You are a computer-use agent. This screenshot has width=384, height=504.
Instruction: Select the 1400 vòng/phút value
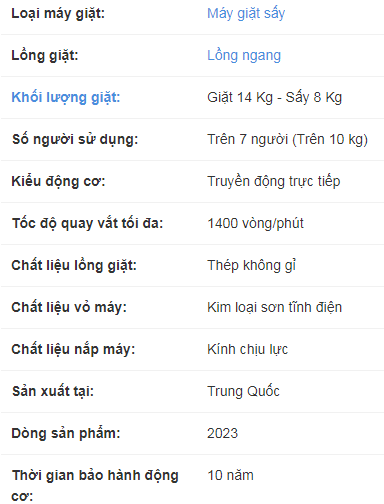click(x=255, y=224)
